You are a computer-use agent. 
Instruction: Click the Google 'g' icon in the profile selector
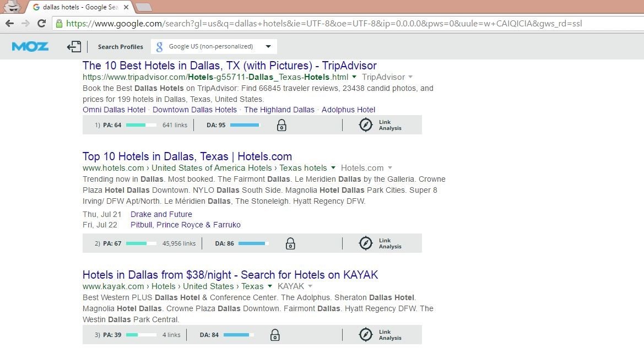coord(159,46)
